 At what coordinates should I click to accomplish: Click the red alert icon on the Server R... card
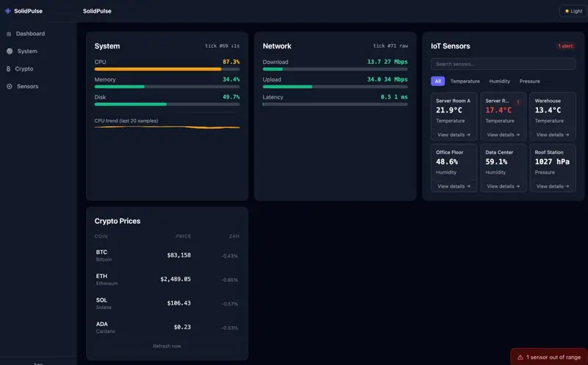[518, 102]
